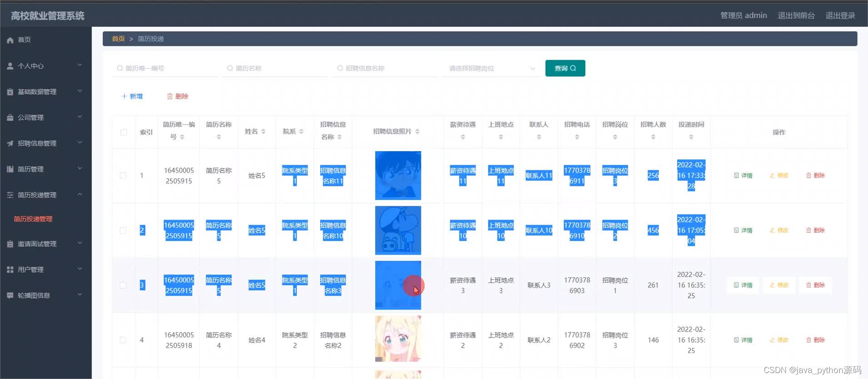Check the checkbox for row 1
Image resolution: width=868 pixels, height=379 pixels.
tap(123, 176)
